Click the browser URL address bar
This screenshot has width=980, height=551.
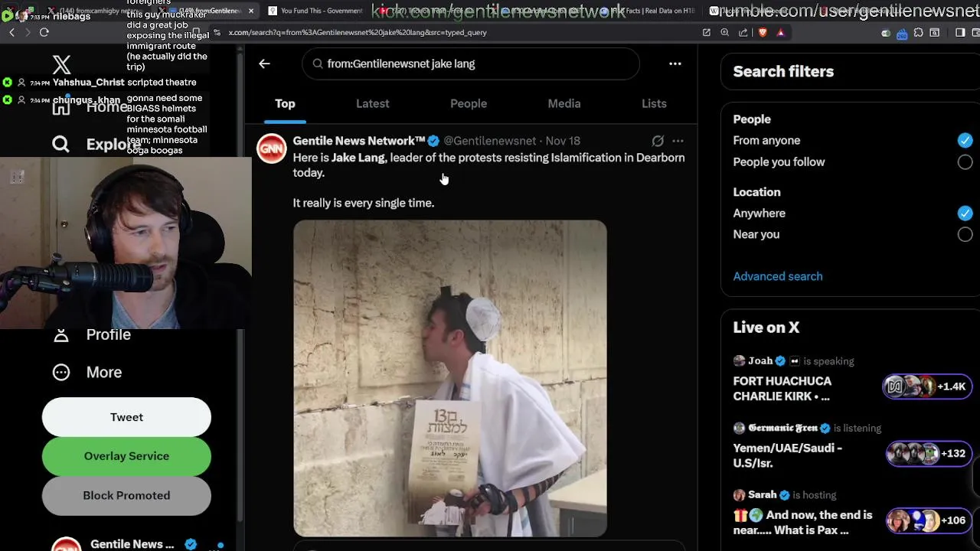pyautogui.click(x=459, y=32)
